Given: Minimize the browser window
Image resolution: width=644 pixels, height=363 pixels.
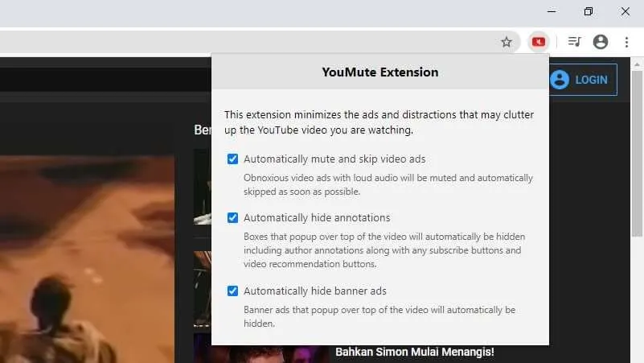Looking at the screenshot, I should click(x=552, y=11).
